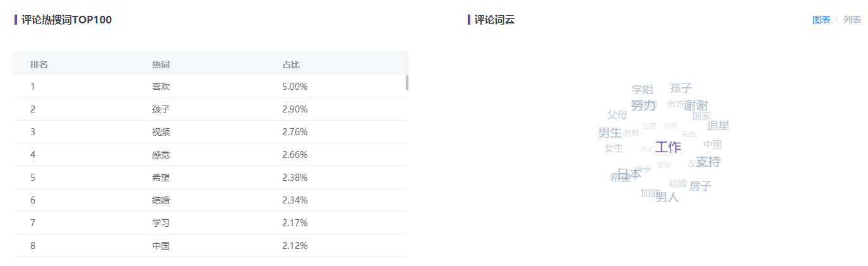Switch to the 图表 chart view
This screenshot has height=266, width=868.
coord(821,20)
